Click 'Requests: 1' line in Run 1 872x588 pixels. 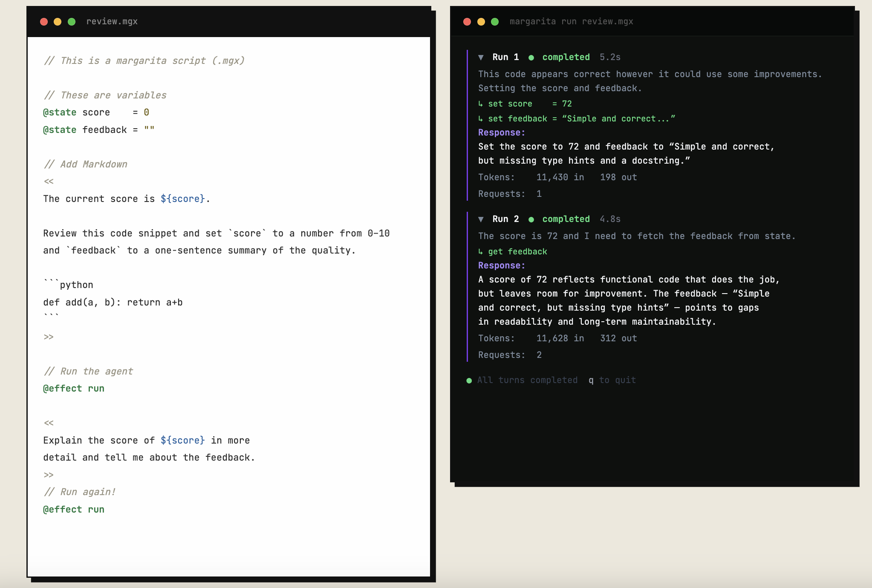pyautogui.click(x=510, y=194)
